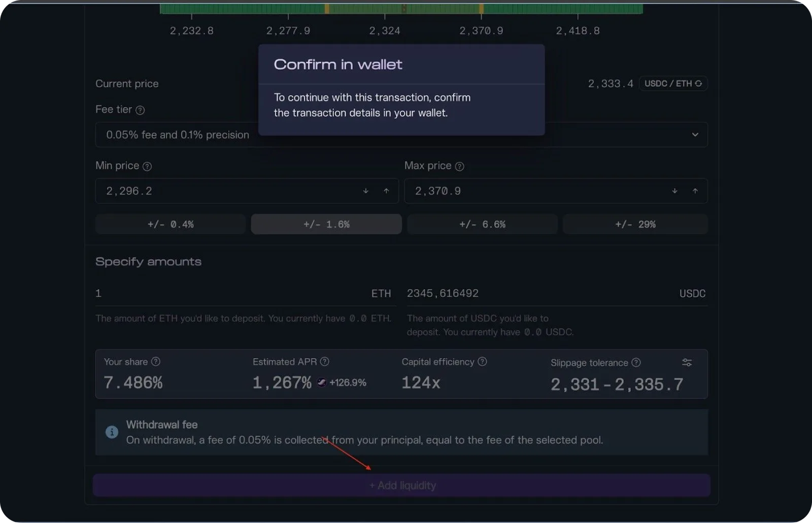The image size is (812, 523).
Task: Click the Estimated APR help icon
Action: 325,362
